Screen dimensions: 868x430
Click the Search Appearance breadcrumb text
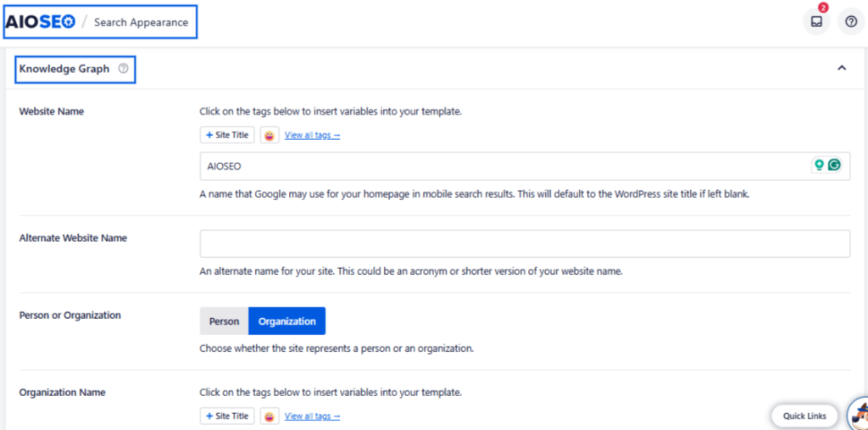[142, 23]
